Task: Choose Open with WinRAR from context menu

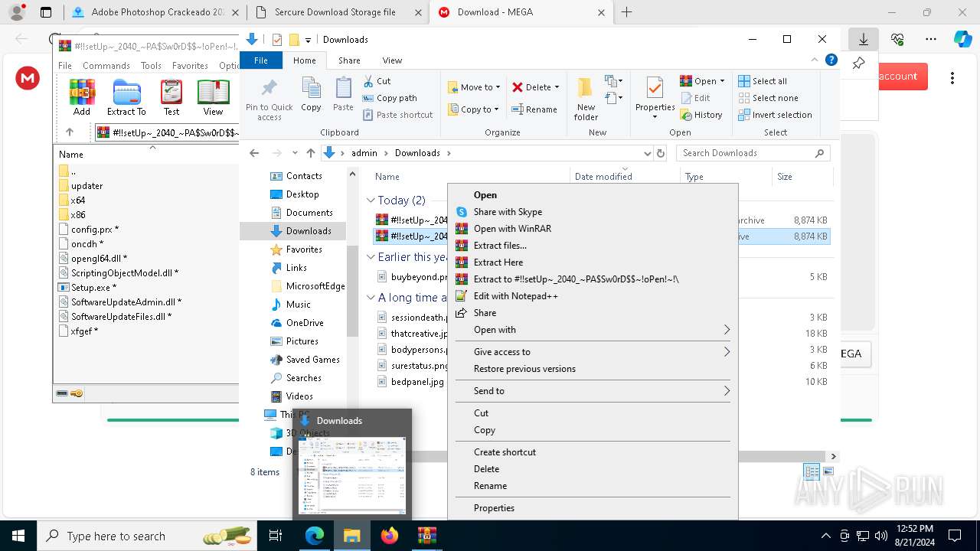Action: coord(592,229)
